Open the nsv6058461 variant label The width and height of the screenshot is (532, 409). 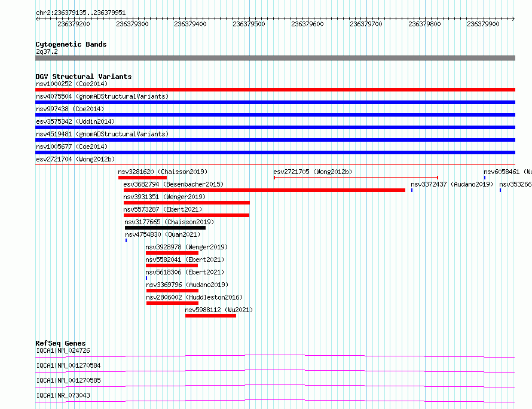tap(507, 172)
